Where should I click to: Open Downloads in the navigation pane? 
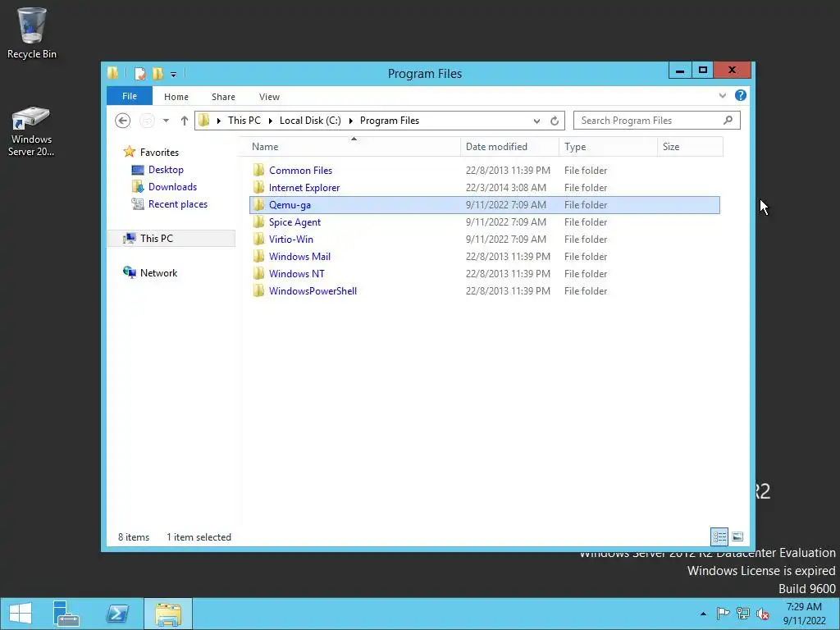coord(172,187)
